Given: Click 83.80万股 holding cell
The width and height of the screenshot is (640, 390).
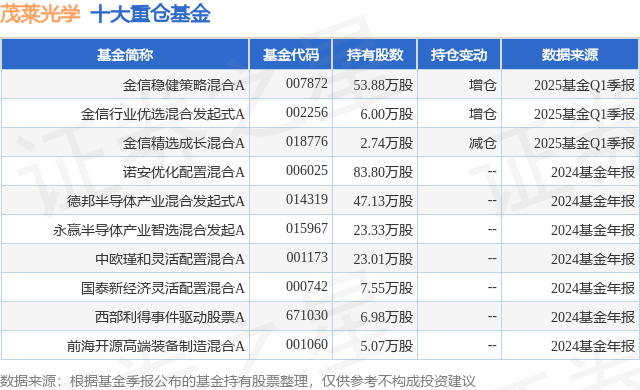Looking at the screenshot, I should click(383, 172).
